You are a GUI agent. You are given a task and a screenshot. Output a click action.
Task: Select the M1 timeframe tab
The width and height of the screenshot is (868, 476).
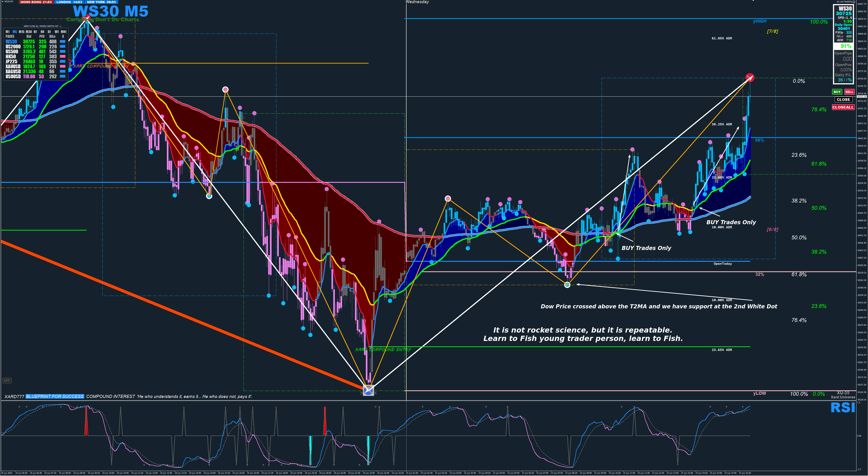pos(7,32)
